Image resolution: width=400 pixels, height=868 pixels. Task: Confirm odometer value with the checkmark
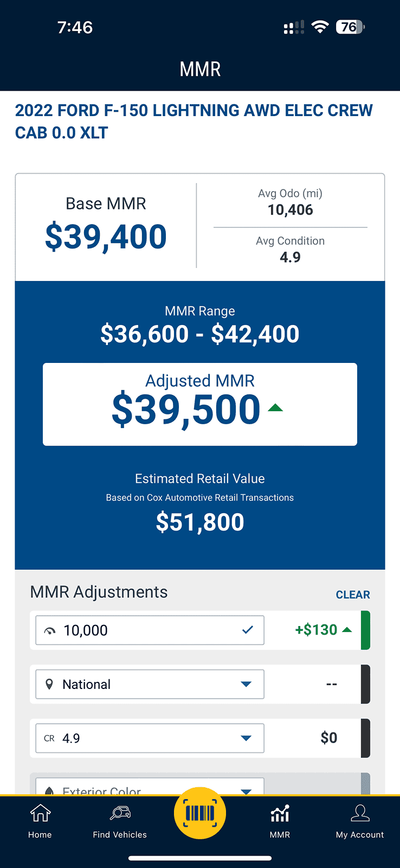[x=248, y=630]
